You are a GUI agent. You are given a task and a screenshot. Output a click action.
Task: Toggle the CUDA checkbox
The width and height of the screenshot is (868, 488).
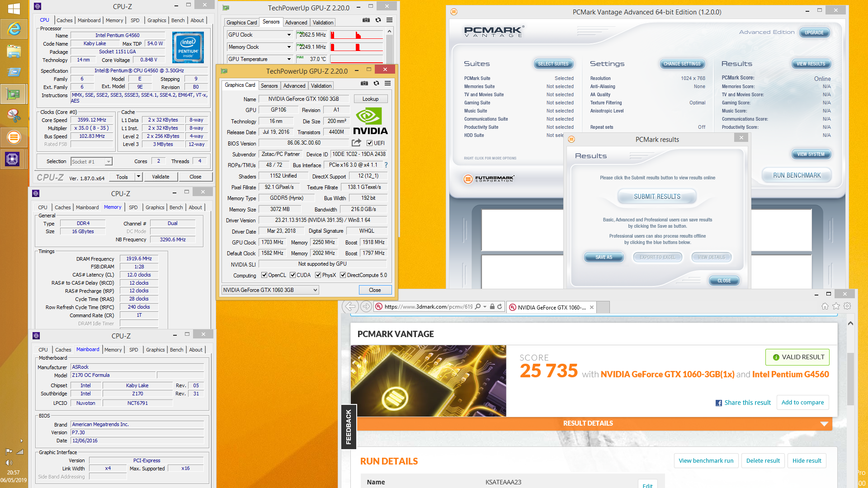click(x=293, y=275)
